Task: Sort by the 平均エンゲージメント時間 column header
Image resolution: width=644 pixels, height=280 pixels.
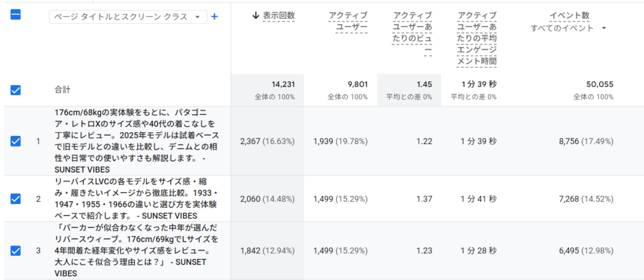Action: [477, 38]
